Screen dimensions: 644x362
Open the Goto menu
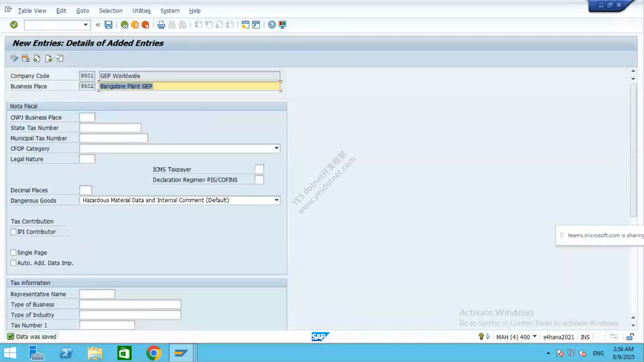pyautogui.click(x=83, y=11)
